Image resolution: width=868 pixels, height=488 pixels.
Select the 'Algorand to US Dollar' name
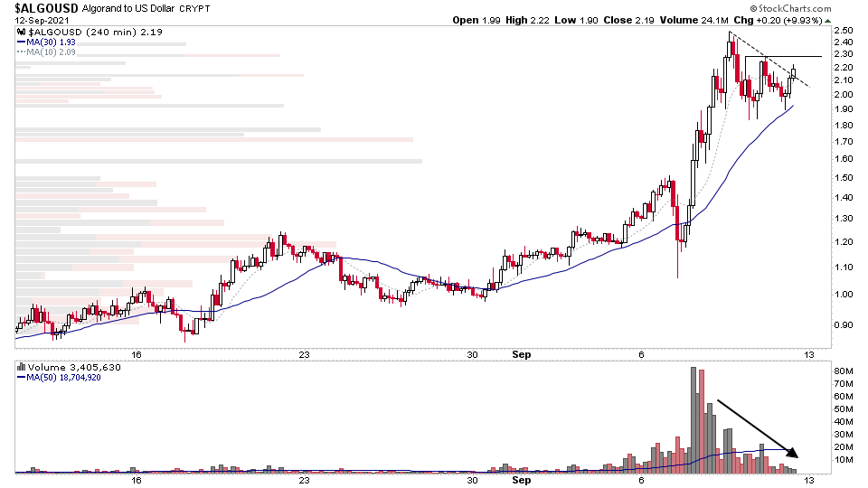click(x=127, y=9)
